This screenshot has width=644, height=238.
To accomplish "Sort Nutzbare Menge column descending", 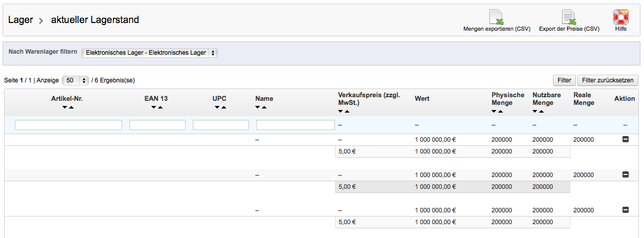I will 535,111.
